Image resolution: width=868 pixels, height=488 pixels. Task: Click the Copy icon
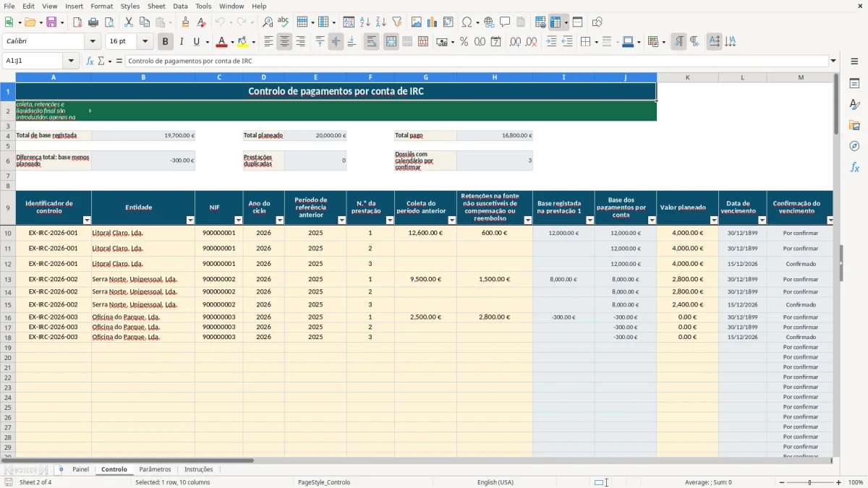[x=144, y=22]
